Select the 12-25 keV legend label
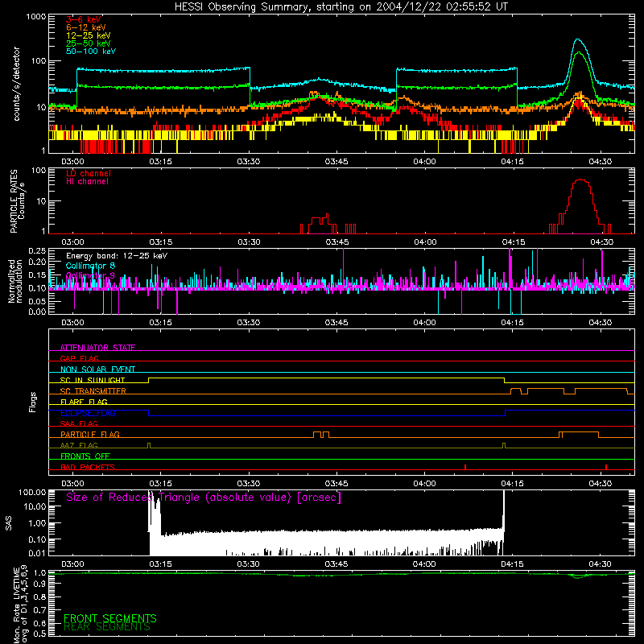Image resolution: width=644 pixels, height=644 pixels. click(x=88, y=35)
